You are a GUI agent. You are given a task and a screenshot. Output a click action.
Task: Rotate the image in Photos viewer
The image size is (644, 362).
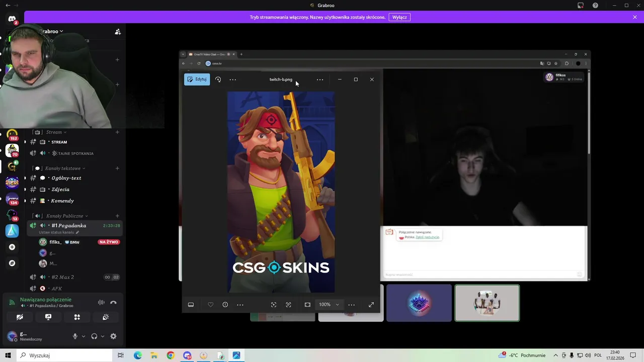(x=218, y=79)
